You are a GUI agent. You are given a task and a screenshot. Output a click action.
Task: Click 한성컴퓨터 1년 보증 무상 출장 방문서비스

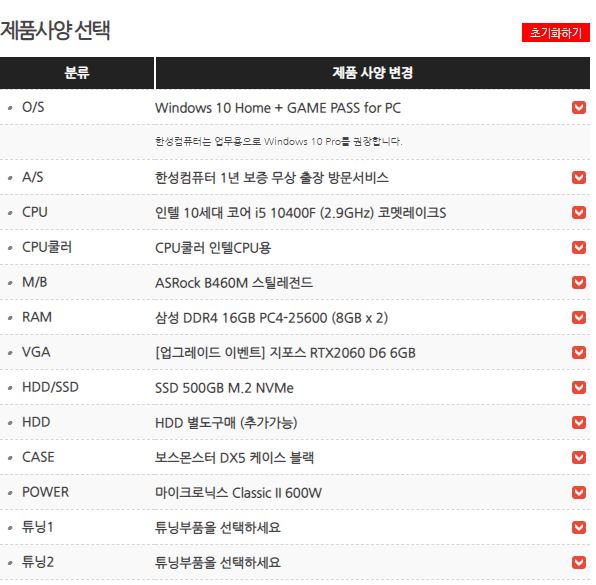[272, 178]
